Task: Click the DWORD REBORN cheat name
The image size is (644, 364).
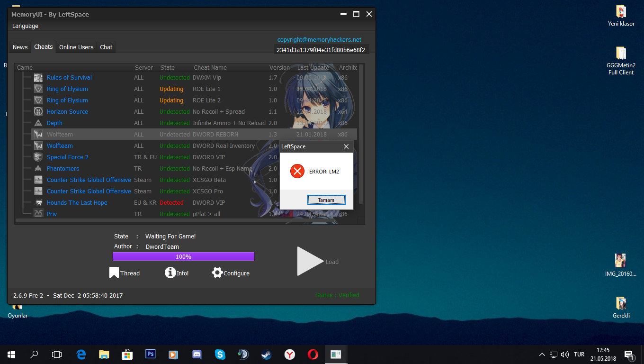Action: (x=215, y=135)
